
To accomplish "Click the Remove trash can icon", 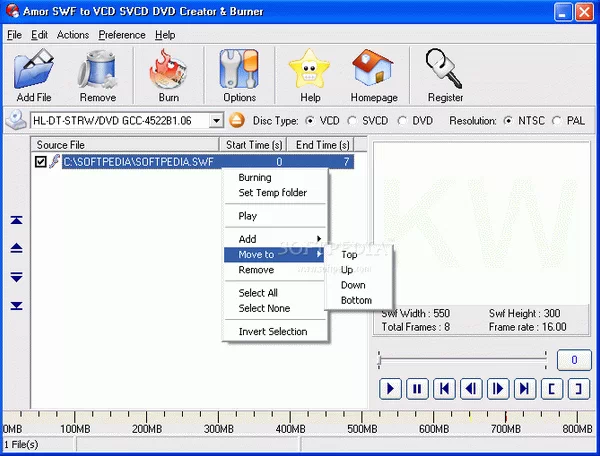I will tap(98, 69).
